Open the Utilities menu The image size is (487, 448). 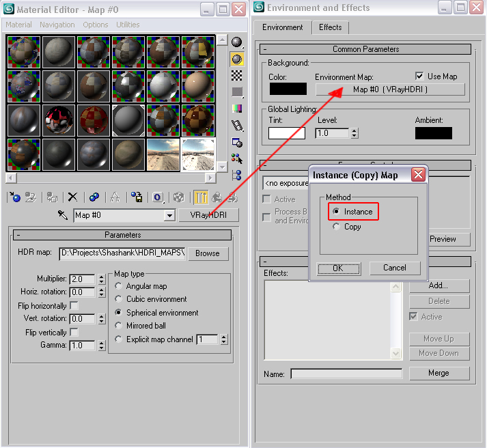128,25
